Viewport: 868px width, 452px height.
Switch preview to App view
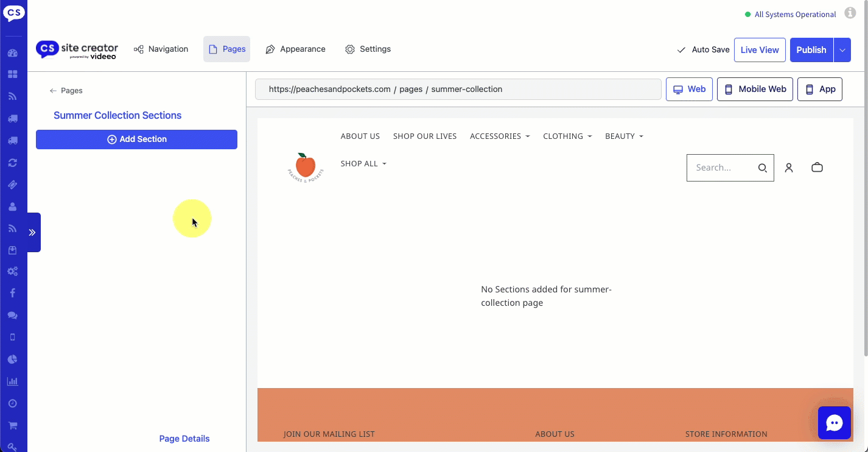point(819,89)
